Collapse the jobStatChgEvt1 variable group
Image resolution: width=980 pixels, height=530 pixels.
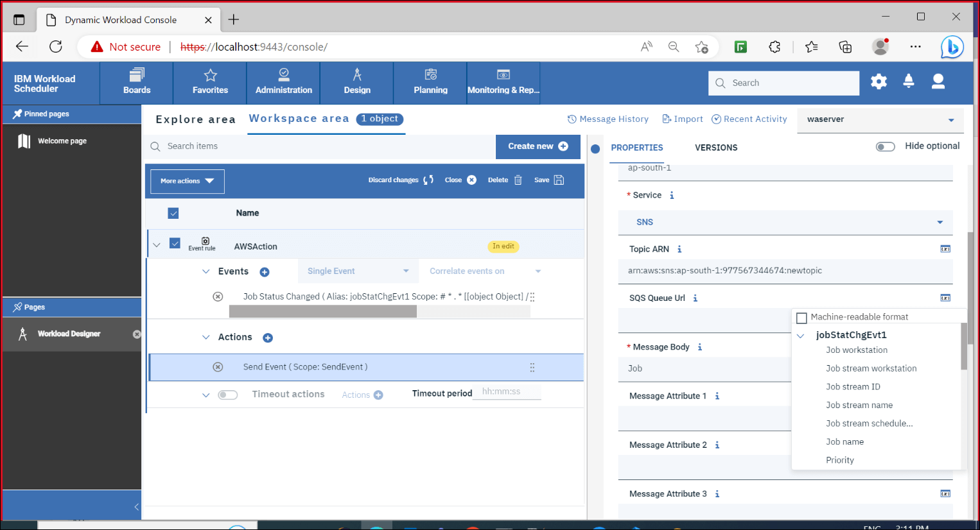[801, 336]
